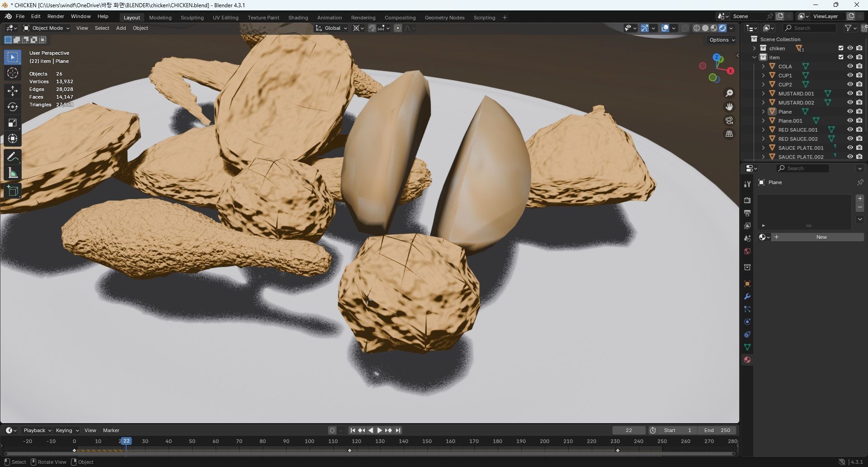Click the timeline playhead at frame 22
The width and height of the screenshot is (868, 467).
point(127,441)
